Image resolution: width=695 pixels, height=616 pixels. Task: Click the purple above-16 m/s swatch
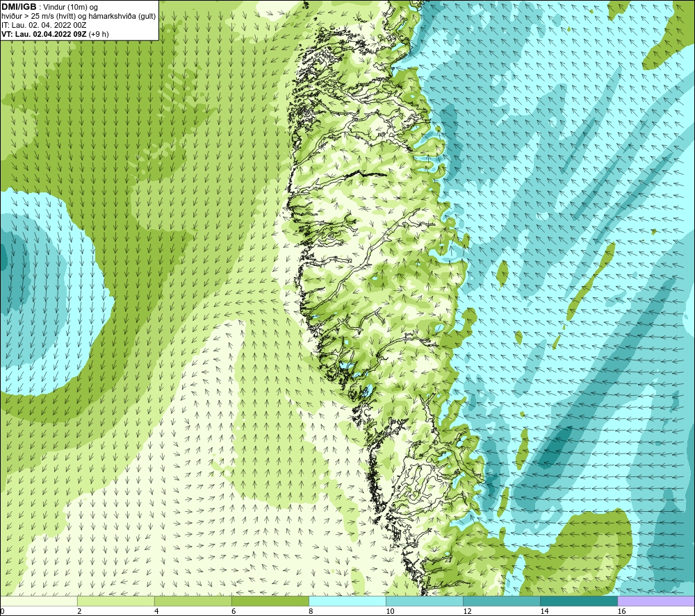[656, 601]
